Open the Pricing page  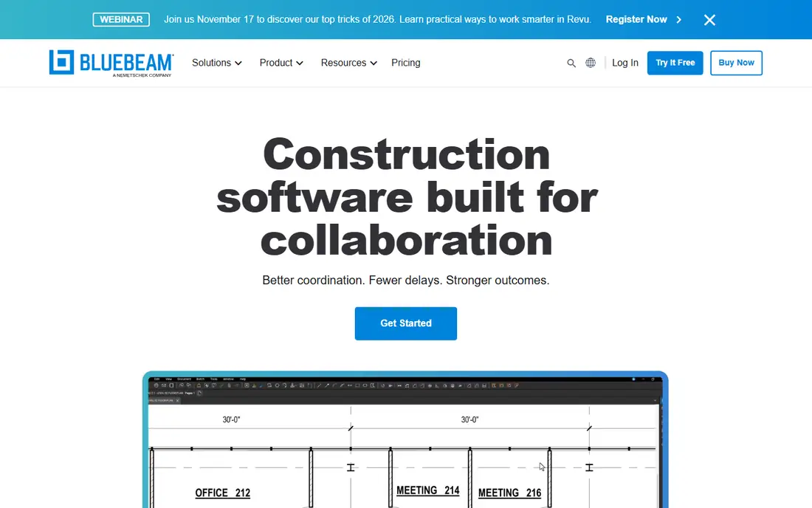click(x=405, y=63)
